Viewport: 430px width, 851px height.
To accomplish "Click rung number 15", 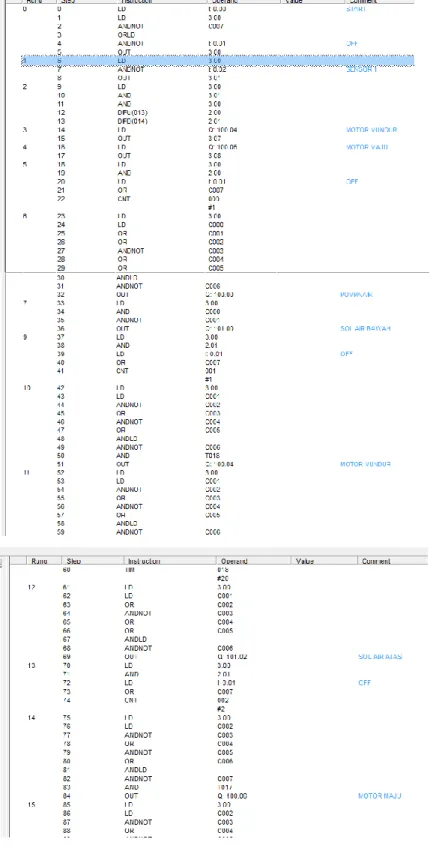I will (x=32, y=805).
